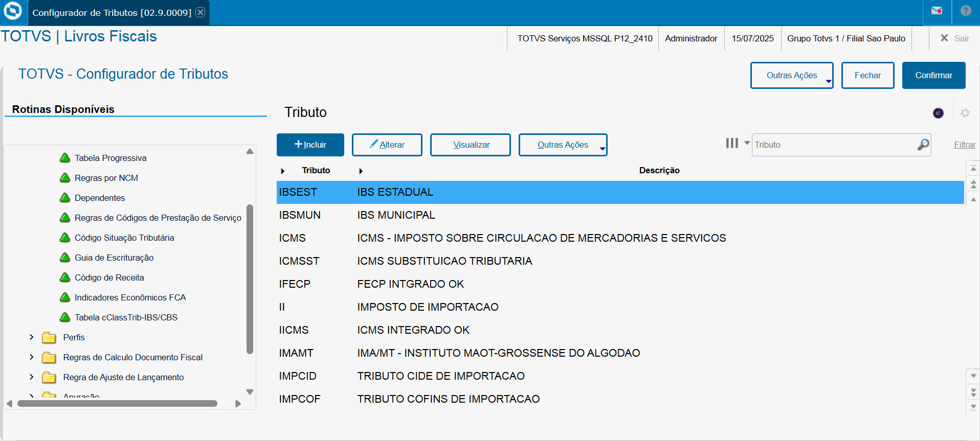Expand Regras de Calculo Documento Fiscal folder
The height and width of the screenshot is (441, 980).
(x=32, y=357)
